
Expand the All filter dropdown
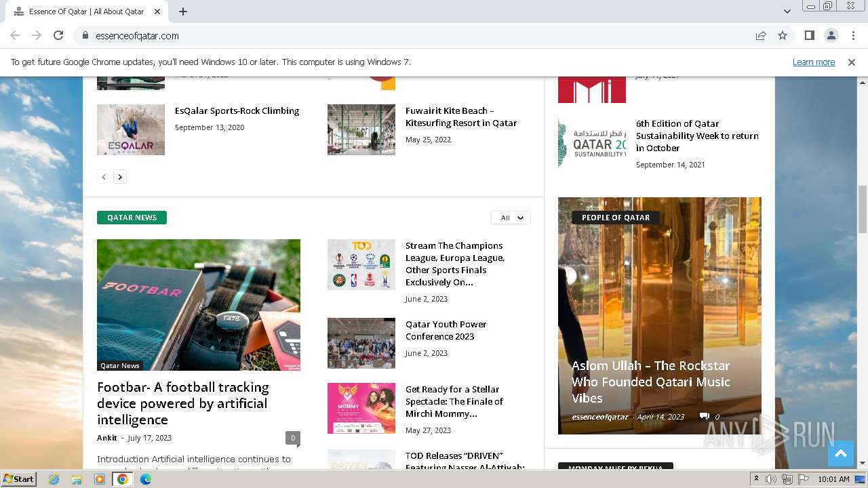511,218
